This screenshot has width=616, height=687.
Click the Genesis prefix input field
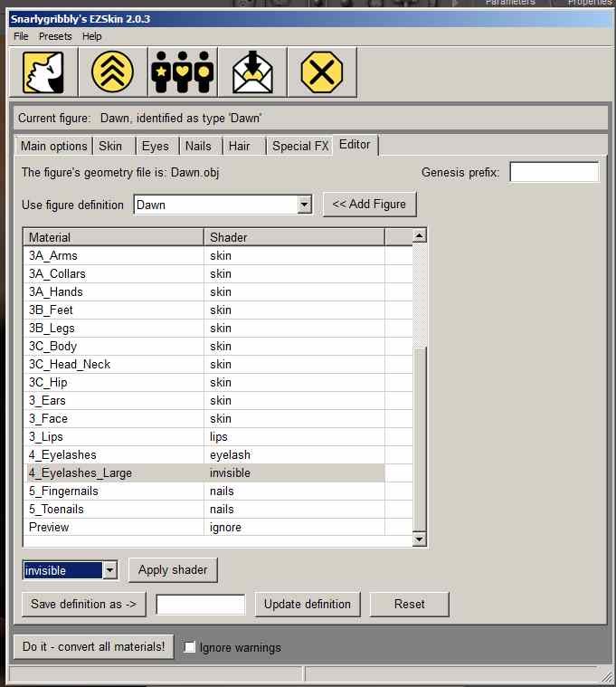(554, 172)
